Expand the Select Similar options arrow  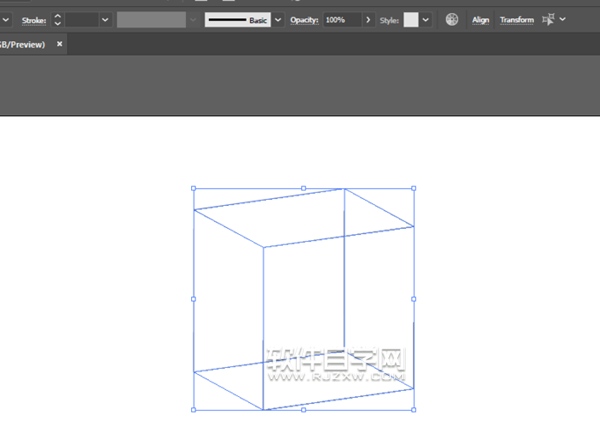pyautogui.click(x=562, y=19)
